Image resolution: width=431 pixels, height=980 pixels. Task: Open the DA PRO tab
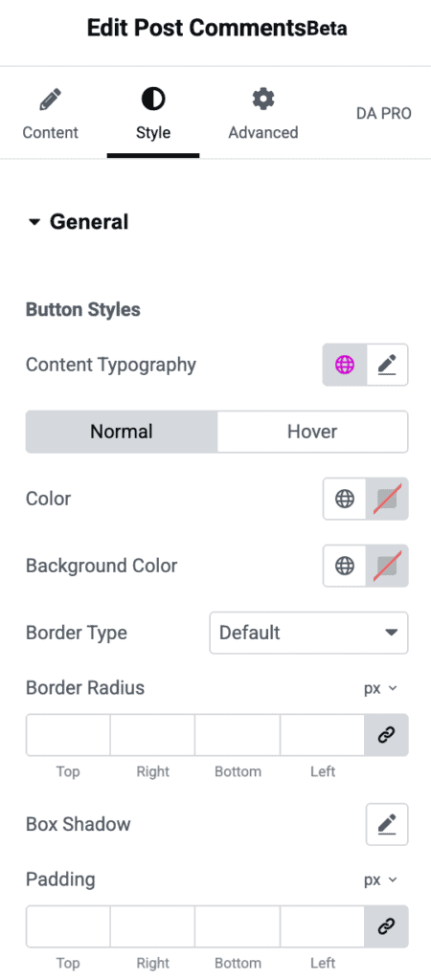[x=384, y=113]
